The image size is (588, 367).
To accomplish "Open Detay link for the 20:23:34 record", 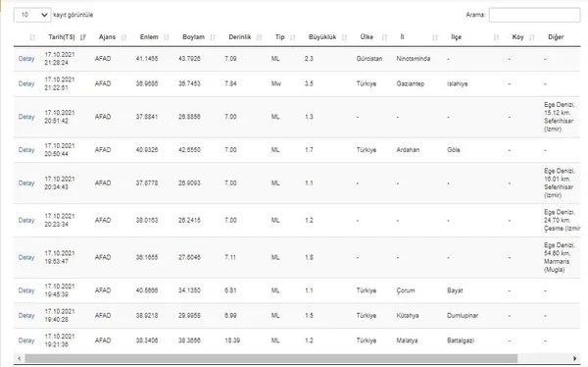I will pos(26,220).
